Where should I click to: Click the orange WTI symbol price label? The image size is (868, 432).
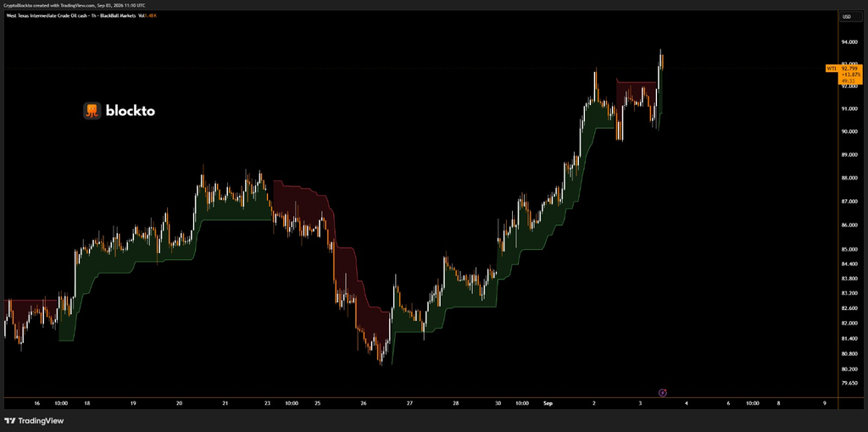pyautogui.click(x=831, y=69)
